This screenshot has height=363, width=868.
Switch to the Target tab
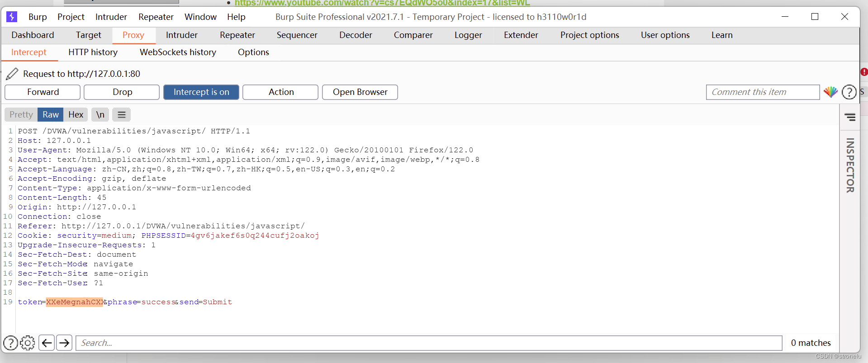(89, 35)
